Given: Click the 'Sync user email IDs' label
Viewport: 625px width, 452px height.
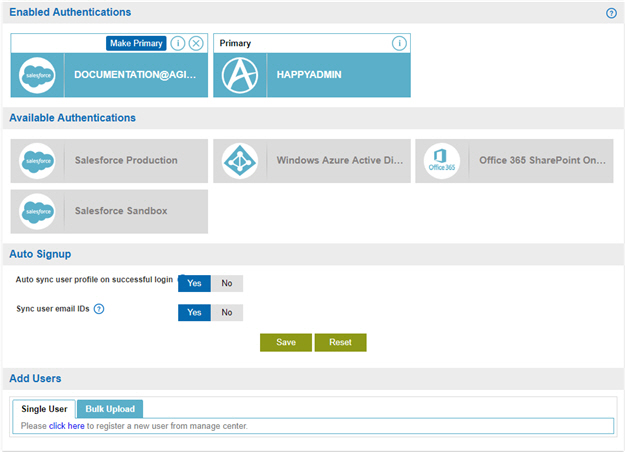Looking at the screenshot, I should [x=53, y=309].
